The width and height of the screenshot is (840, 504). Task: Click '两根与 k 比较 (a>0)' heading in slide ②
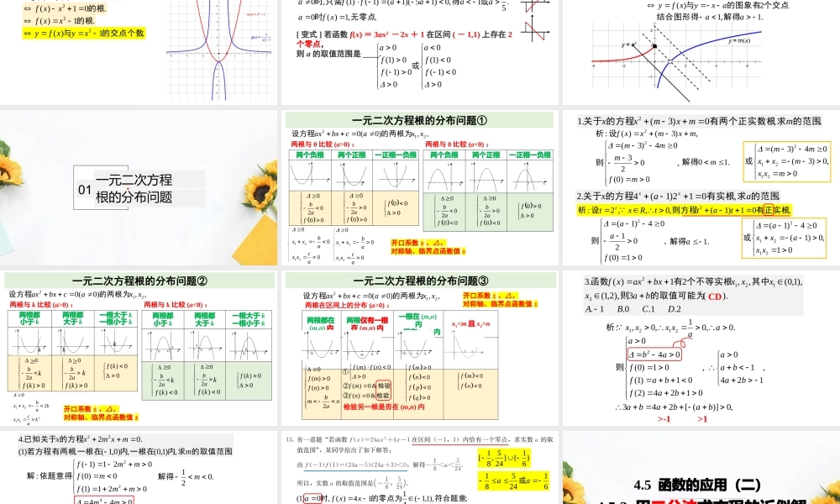pyautogui.click(x=41, y=305)
